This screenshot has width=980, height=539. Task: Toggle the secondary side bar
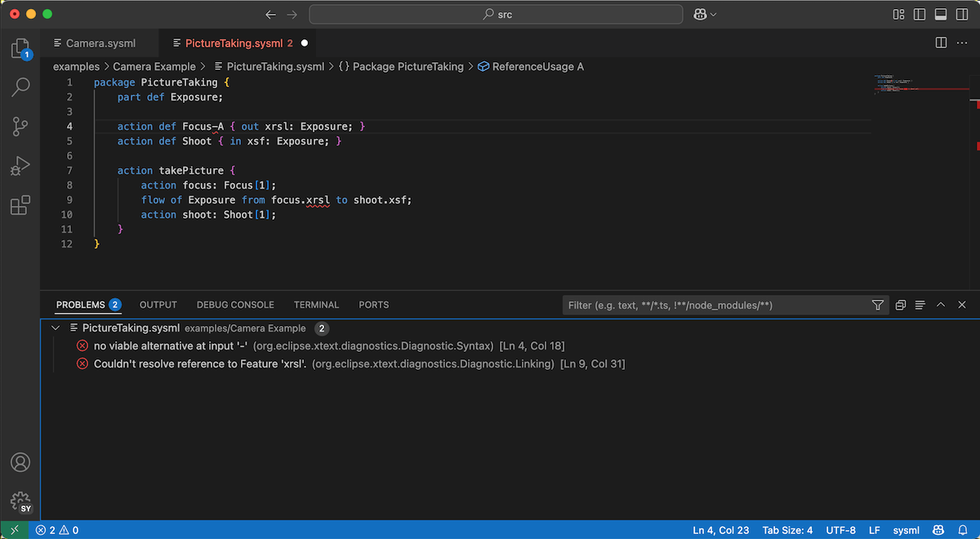click(961, 15)
